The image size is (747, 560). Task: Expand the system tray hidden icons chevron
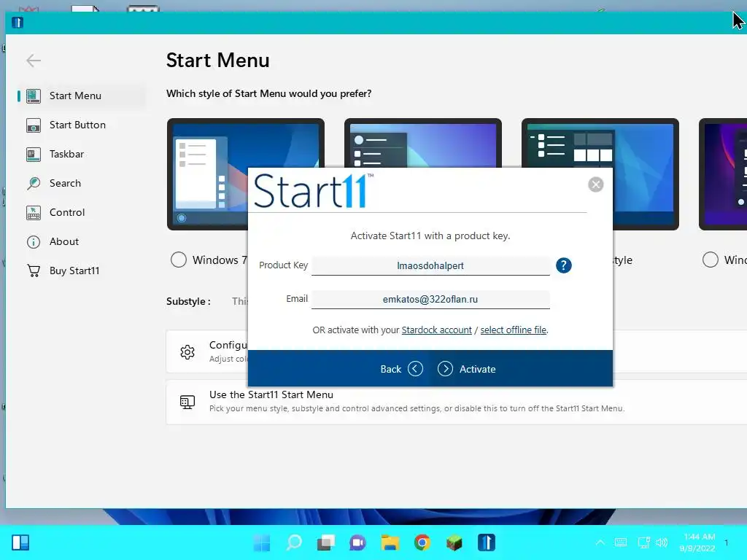[600, 542]
